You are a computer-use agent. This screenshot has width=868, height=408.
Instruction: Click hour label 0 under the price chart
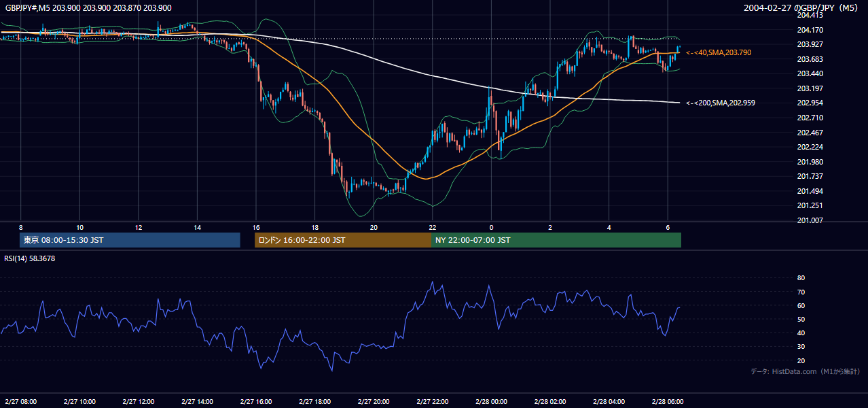pos(491,227)
